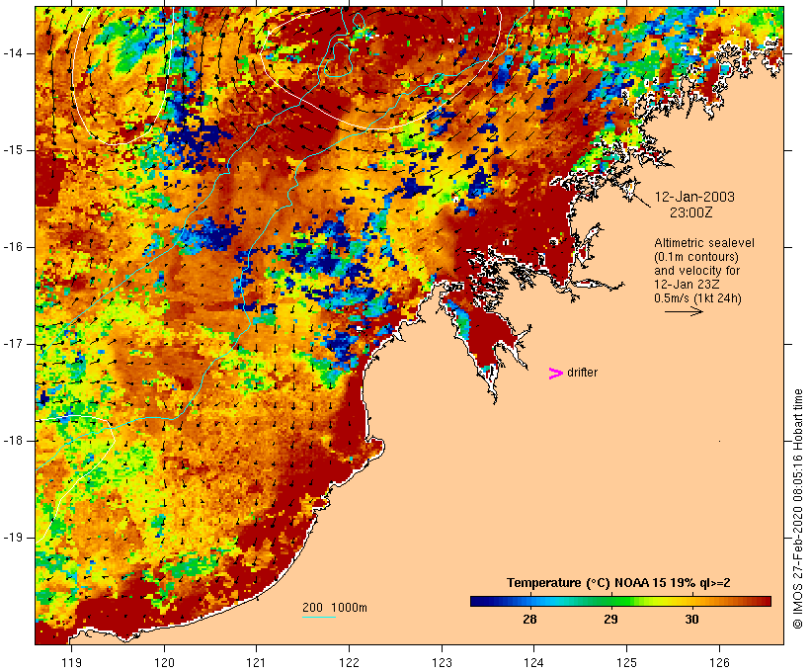Click the magenta drifter marker symbol
810x672 pixels.
pyautogui.click(x=555, y=374)
